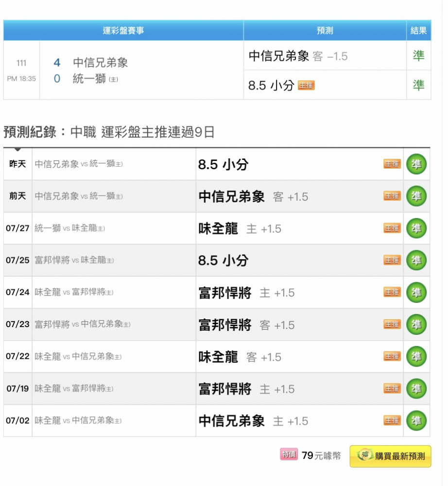Click 昨天 date cell
Screen dimensions: 448x486
pyautogui.click(x=17, y=164)
